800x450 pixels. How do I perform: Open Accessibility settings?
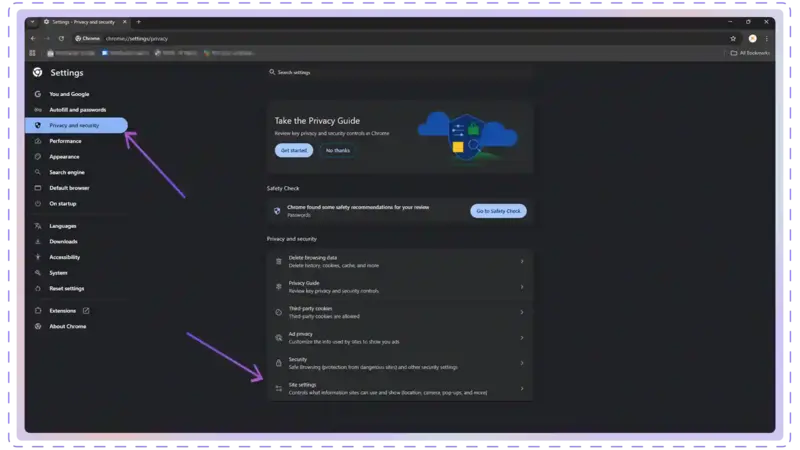[65, 257]
